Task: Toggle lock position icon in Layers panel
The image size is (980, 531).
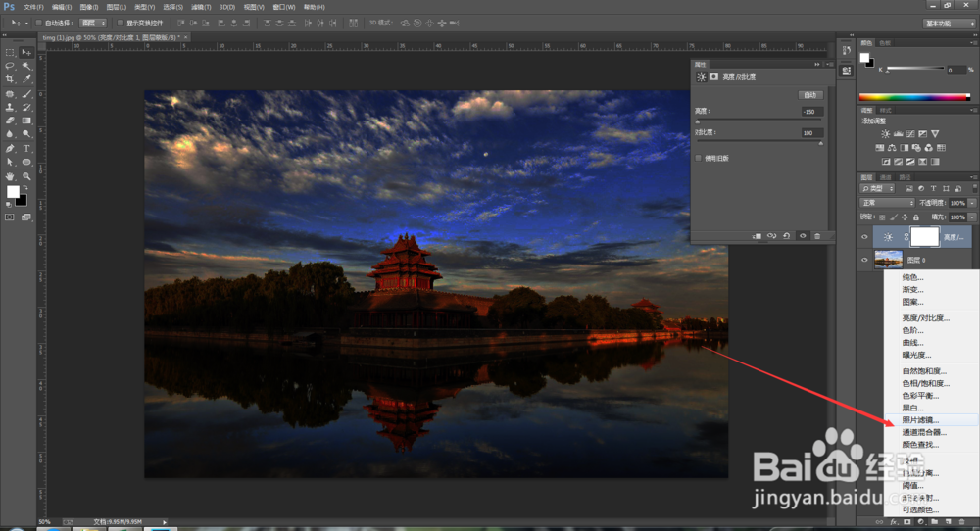Action: [905, 217]
